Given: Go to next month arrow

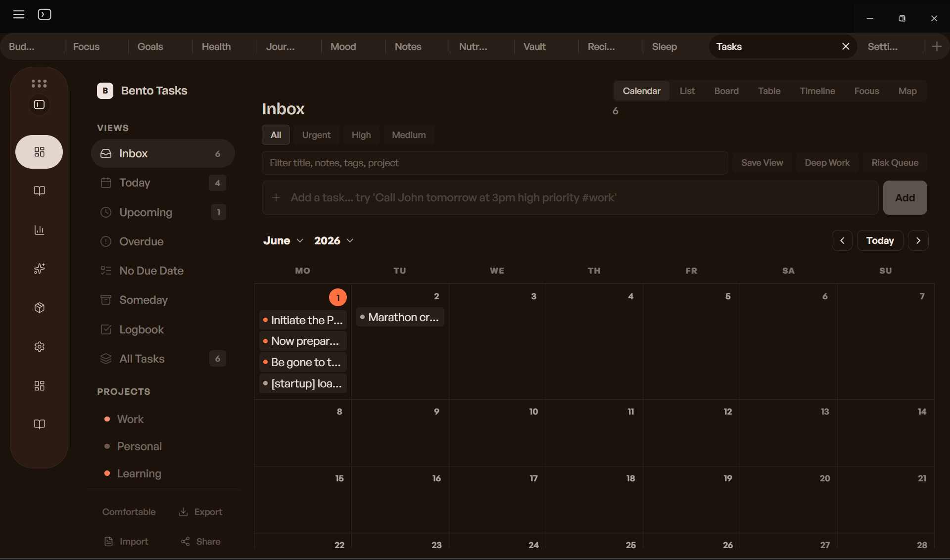Looking at the screenshot, I should pyautogui.click(x=918, y=240).
